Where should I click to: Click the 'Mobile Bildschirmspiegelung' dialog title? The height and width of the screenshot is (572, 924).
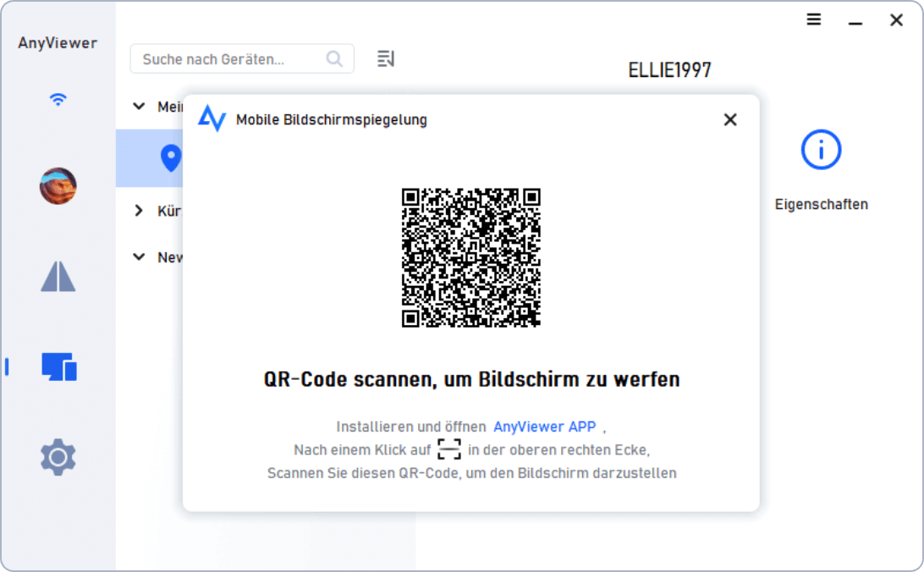(x=331, y=119)
